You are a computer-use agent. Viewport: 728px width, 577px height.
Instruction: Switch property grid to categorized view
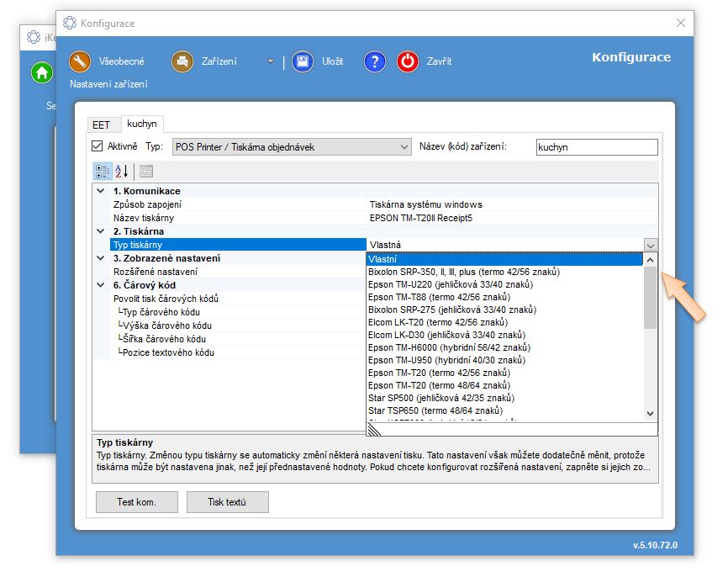[x=103, y=172]
